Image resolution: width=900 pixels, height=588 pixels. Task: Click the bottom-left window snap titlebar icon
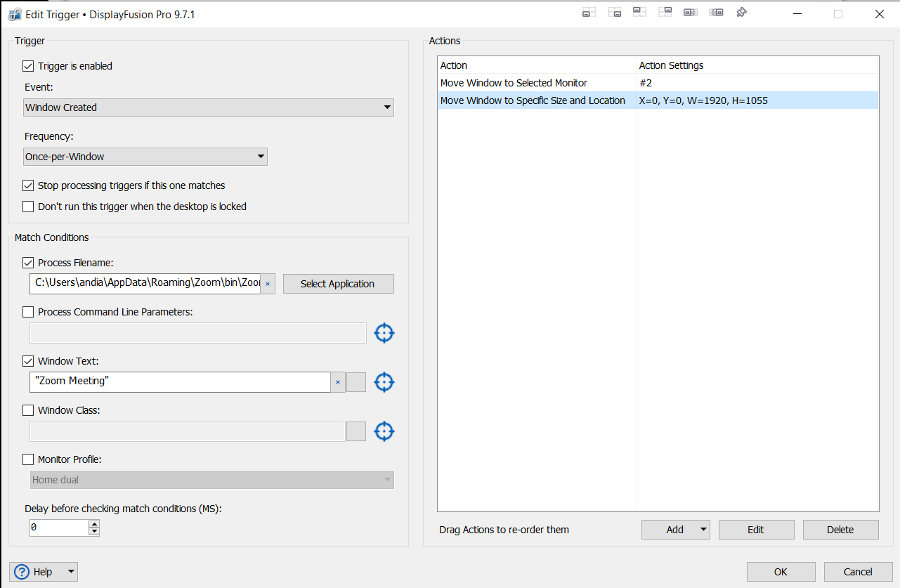click(x=589, y=13)
